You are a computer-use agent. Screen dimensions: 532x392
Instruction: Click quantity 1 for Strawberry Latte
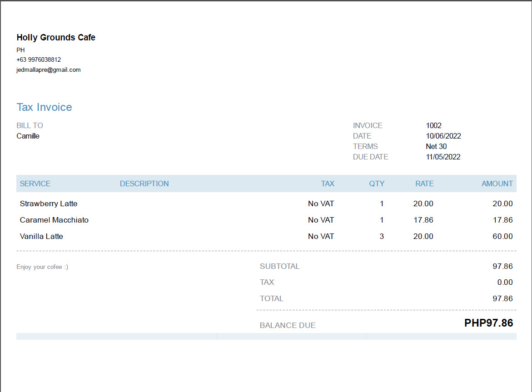tap(382, 204)
